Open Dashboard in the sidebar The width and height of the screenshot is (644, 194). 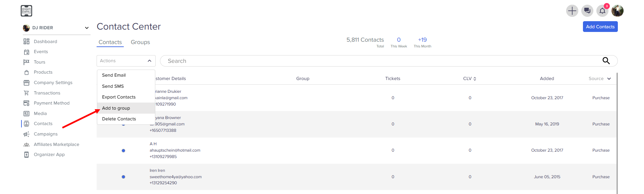pyautogui.click(x=45, y=41)
